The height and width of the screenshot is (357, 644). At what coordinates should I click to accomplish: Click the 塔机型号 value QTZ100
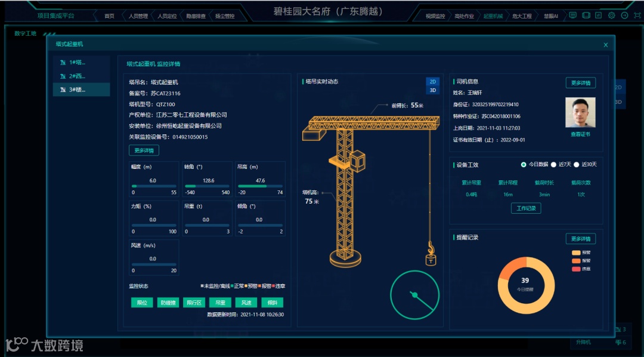point(166,104)
